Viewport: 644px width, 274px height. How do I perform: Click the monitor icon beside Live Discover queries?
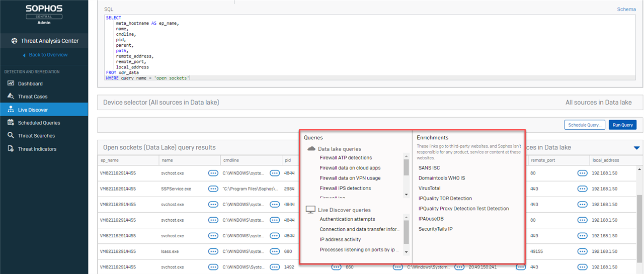click(x=311, y=210)
